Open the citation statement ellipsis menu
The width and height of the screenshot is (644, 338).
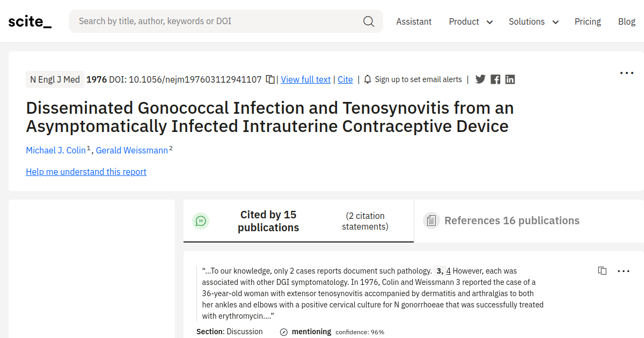623,271
